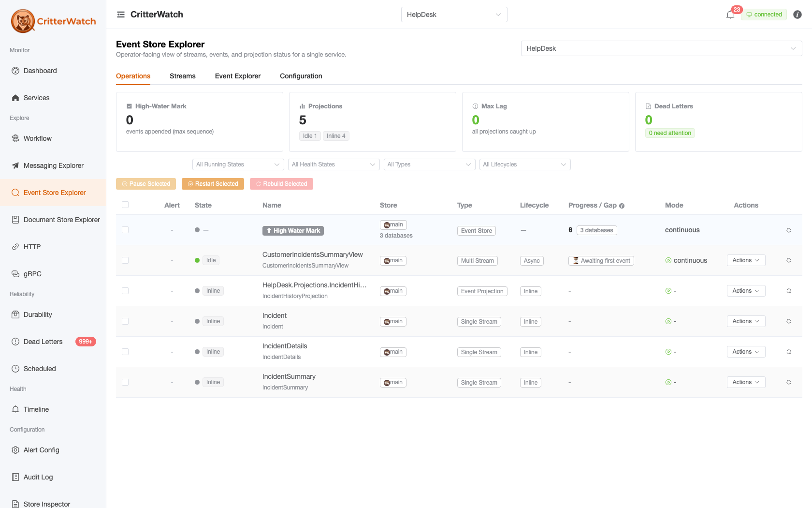This screenshot has height=508, width=812.
Task: Open the page-level HelpDesk service selector
Action: (x=661, y=48)
